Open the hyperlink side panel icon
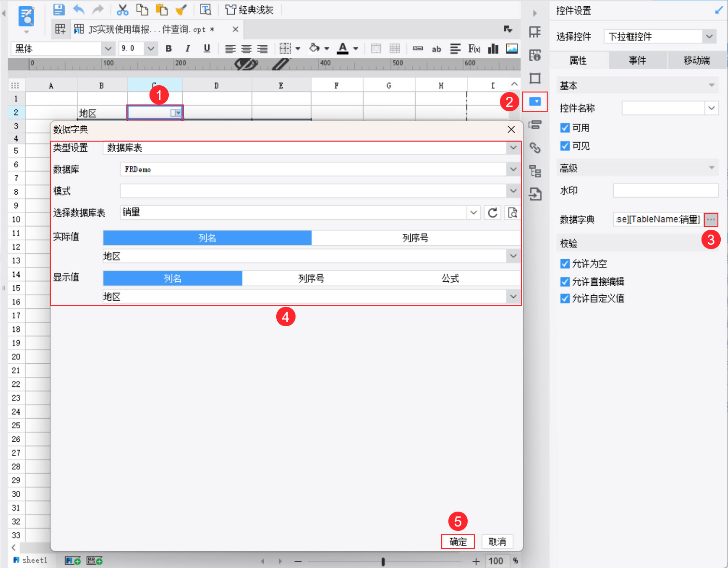Screen dimensions: 728x568 (x=535, y=147)
